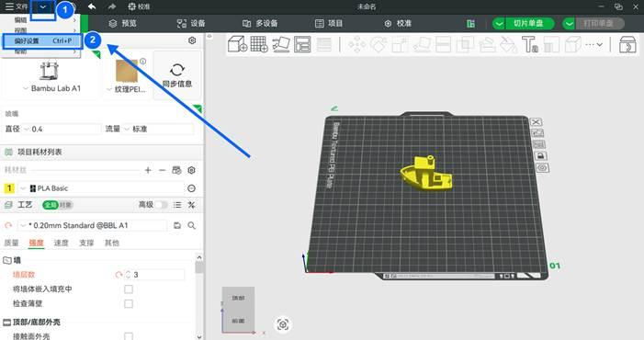Check 将墙体嵌入填充中 checkbox

[x=129, y=289]
